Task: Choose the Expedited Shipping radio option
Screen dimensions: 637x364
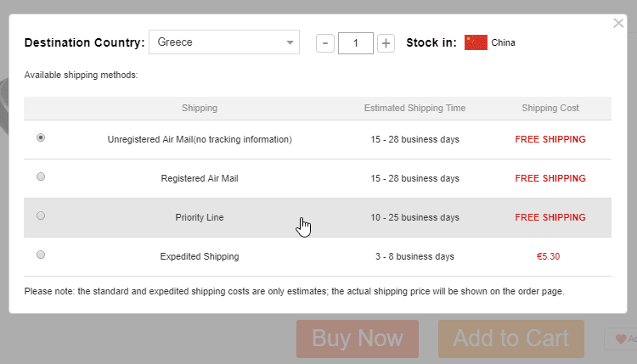Action: pos(41,255)
